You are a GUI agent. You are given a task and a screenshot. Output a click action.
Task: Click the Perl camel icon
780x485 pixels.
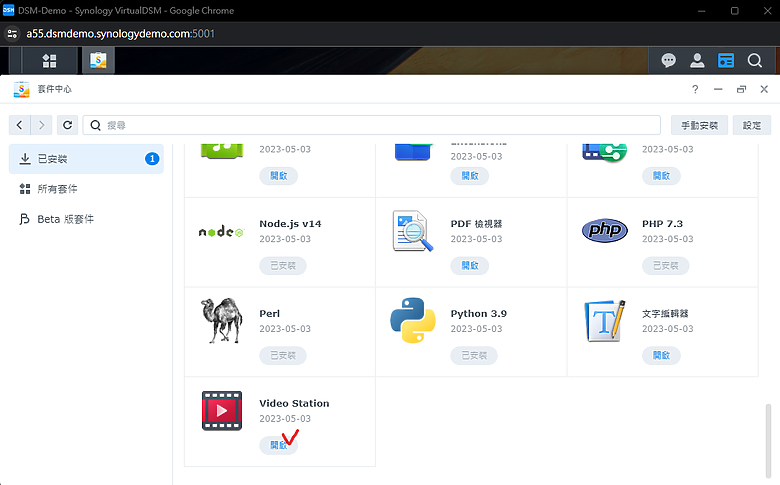(x=221, y=321)
